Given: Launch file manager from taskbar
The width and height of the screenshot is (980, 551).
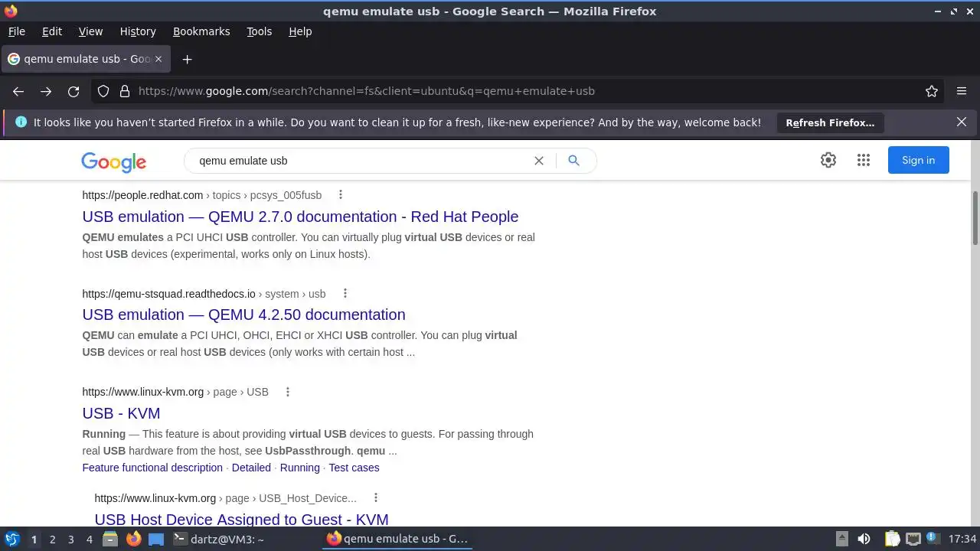Looking at the screenshot, I should (x=110, y=539).
